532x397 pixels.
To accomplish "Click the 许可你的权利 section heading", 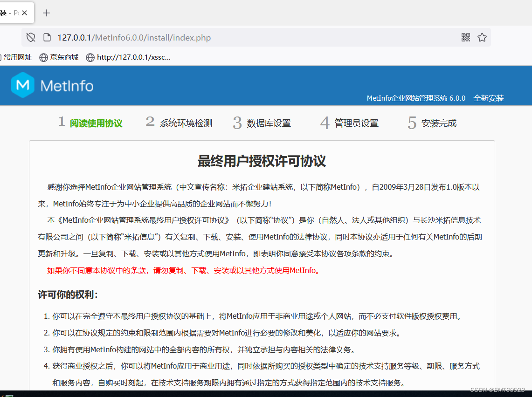I will pyautogui.click(x=68, y=294).
